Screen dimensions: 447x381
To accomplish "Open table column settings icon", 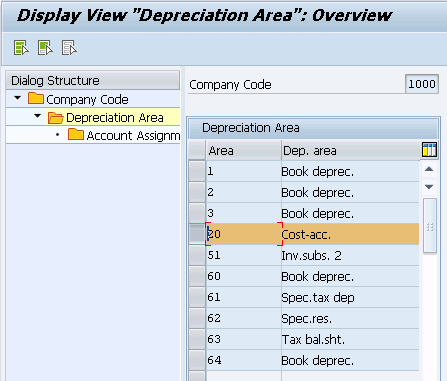I will pos(429,150).
